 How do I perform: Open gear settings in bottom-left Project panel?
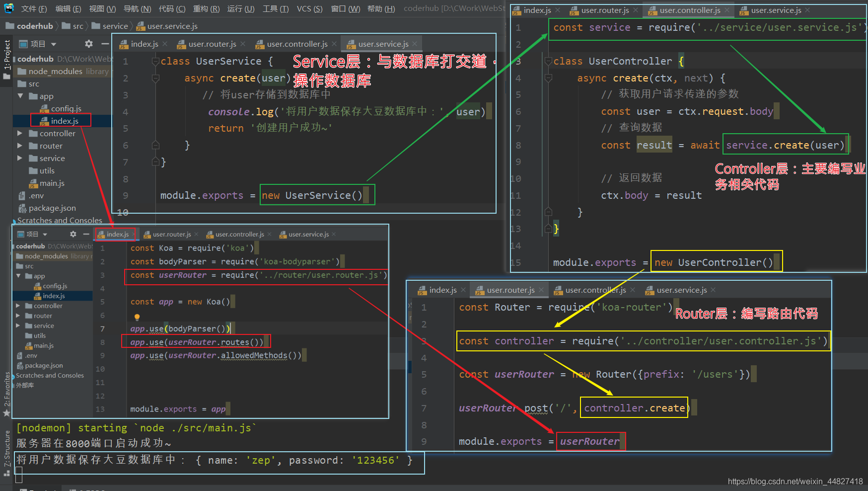coord(73,234)
